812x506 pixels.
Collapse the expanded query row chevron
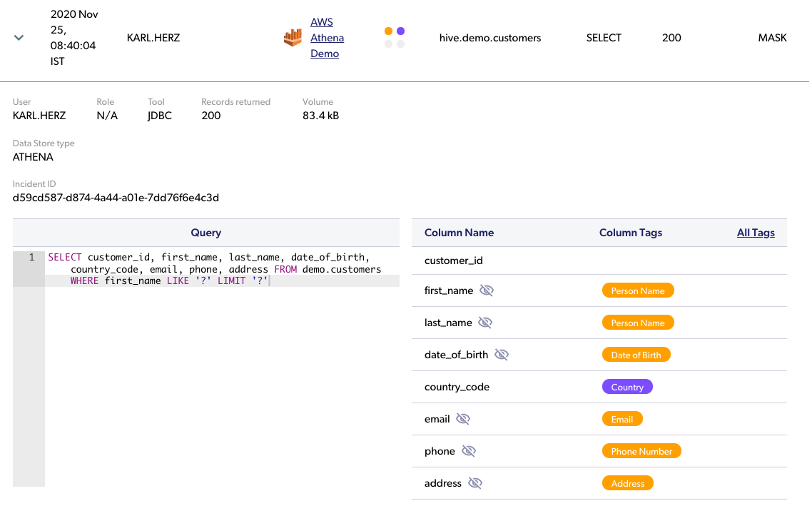point(19,38)
